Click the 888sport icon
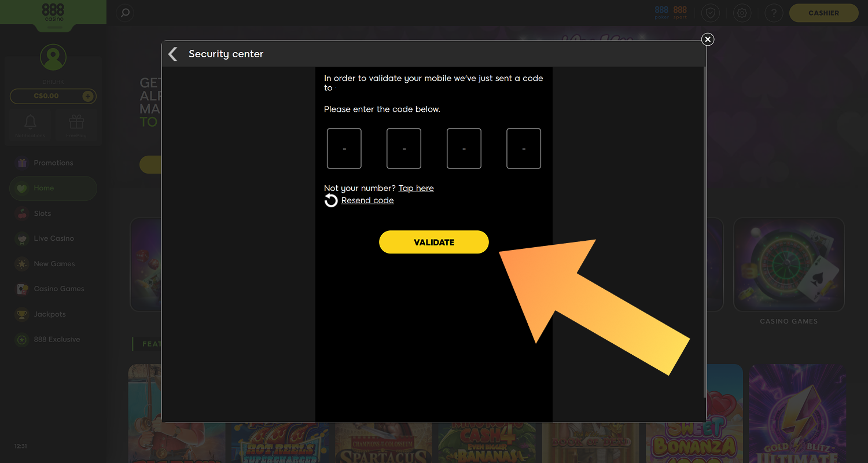Image resolution: width=868 pixels, height=463 pixels. 679,12
